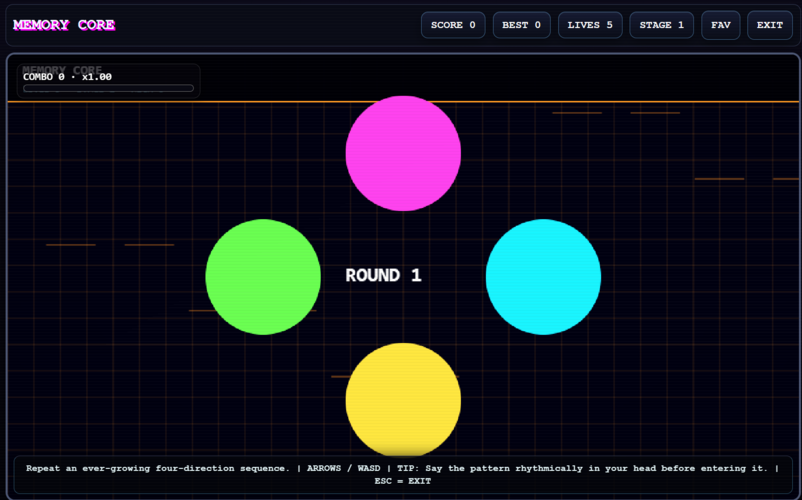Click the green left circle pad
This screenshot has width=802, height=500.
click(x=263, y=277)
